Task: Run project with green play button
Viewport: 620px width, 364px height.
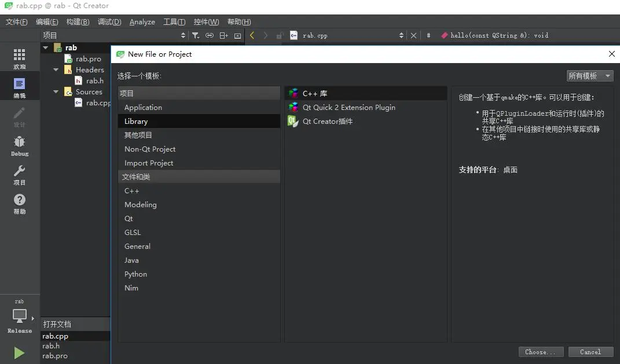Action: pyautogui.click(x=19, y=353)
